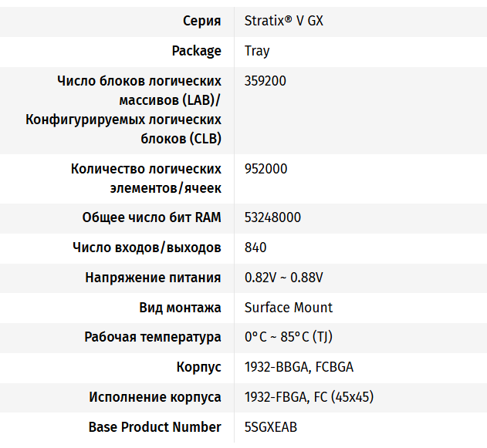This screenshot has width=487, height=448.
Task: Click the 'Напряжение питания' label
Action: 153,278
